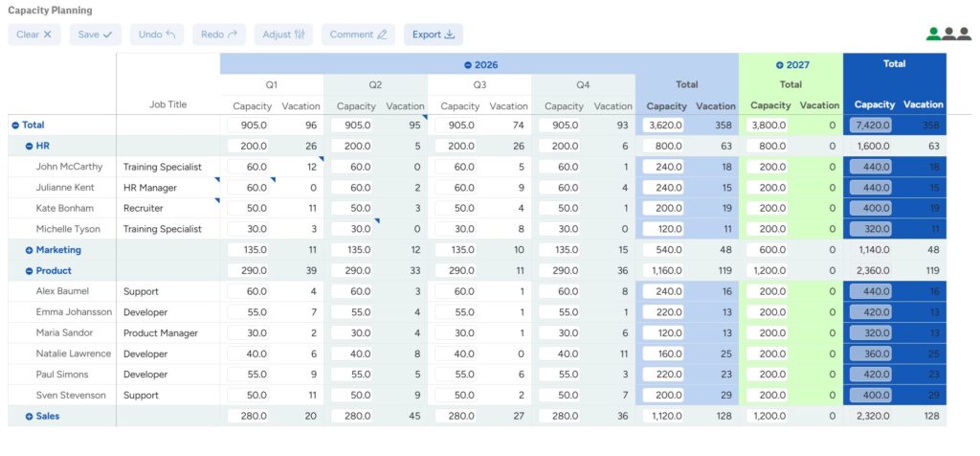Click the Redo arrow button

[219, 34]
